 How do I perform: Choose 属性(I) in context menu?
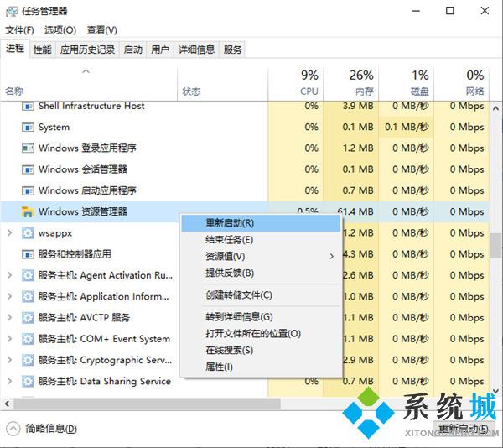click(261, 367)
